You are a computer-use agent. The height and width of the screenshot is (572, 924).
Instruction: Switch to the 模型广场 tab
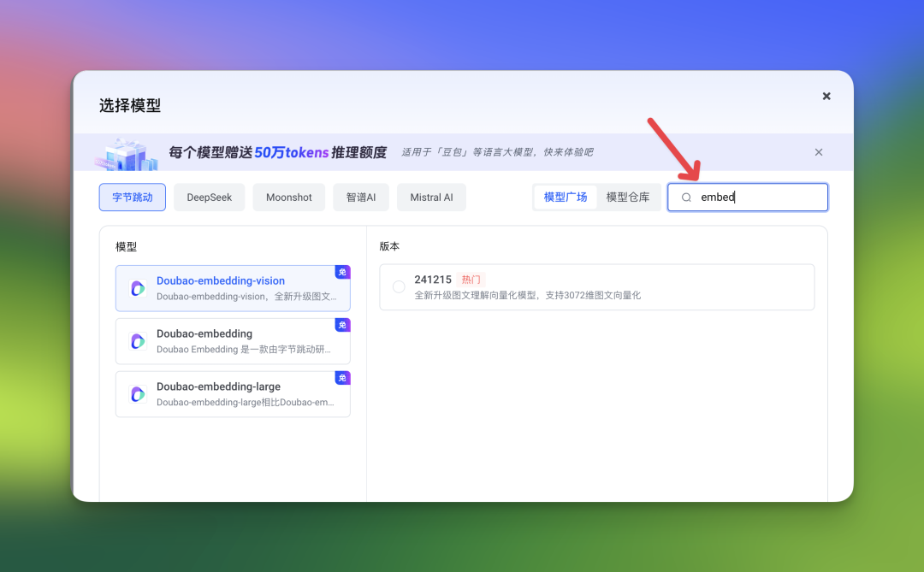pyautogui.click(x=566, y=198)
